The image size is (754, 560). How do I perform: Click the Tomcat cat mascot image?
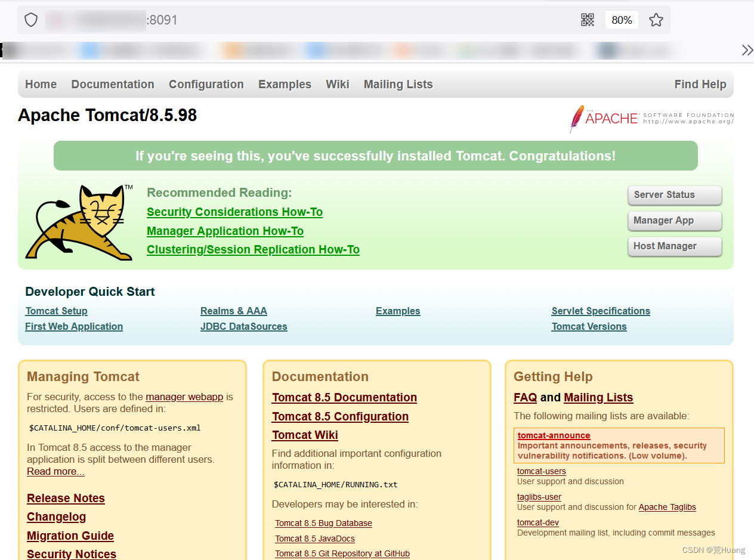pyautogui.click(x=79, y=222)
